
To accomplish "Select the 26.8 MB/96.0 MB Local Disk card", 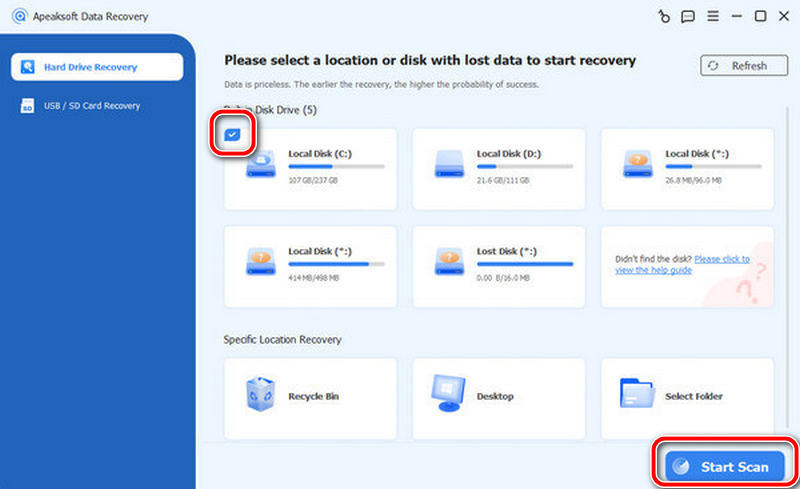I will pos(687,169).
